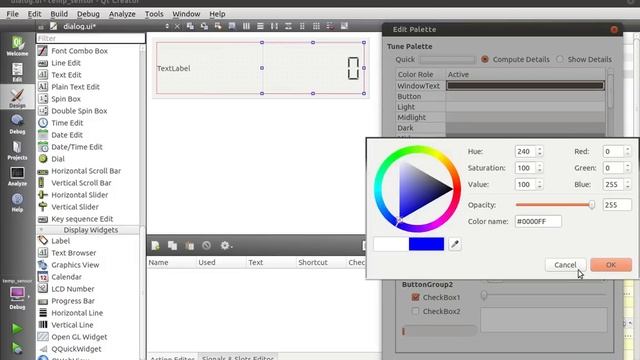640x360 pixels.
Task: Open the Analyze mode
Action: (17, 176)
